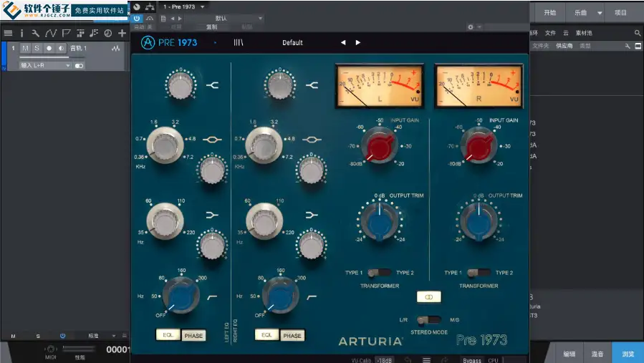
Task: Open the 乐曲 song tab
Action: point(580,13)
